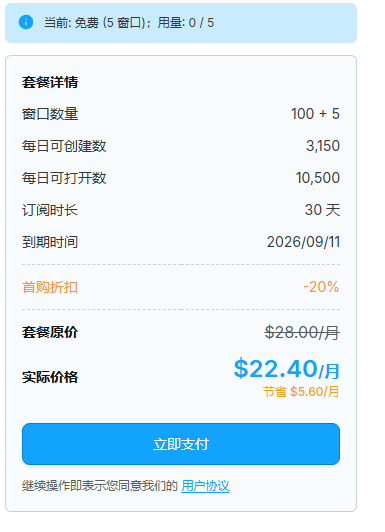Click the 3,150 daily create value
385x532 pixels.
tap(323, 146)
